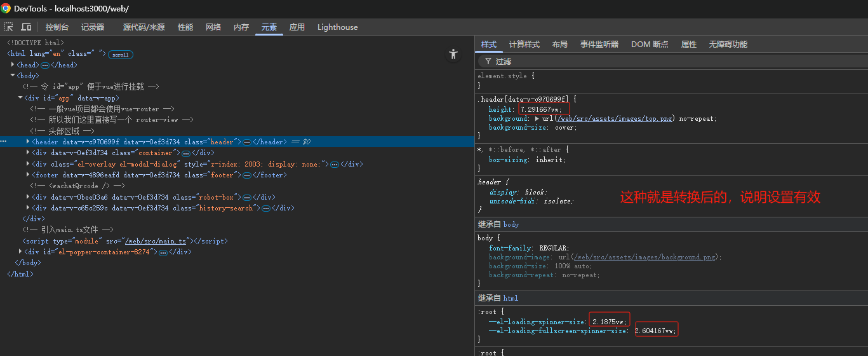Open the 属性 sidebar tab

[689, 44]
